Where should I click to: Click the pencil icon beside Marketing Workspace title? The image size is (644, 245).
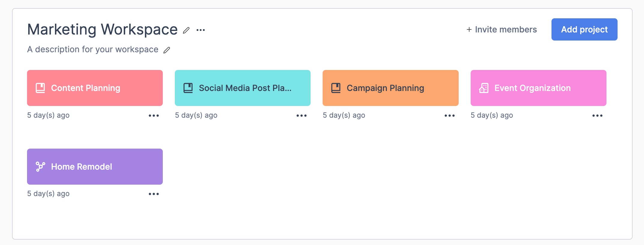186,30
